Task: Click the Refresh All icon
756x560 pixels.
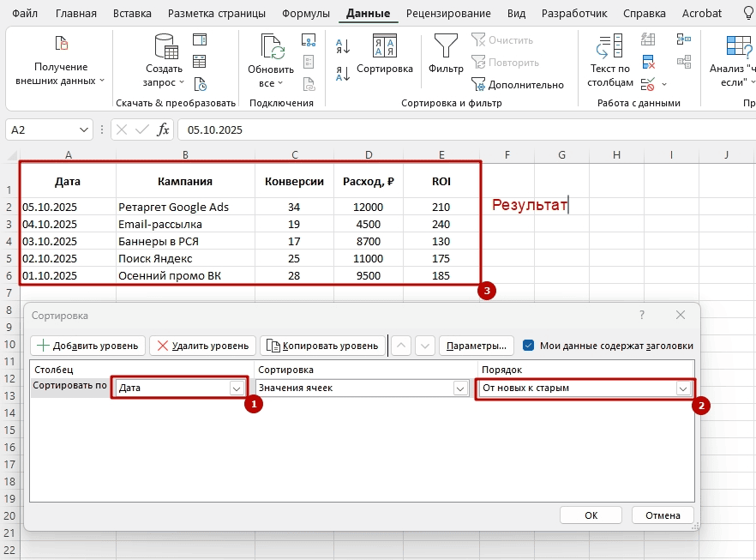Action: click(x=271, y=48)
